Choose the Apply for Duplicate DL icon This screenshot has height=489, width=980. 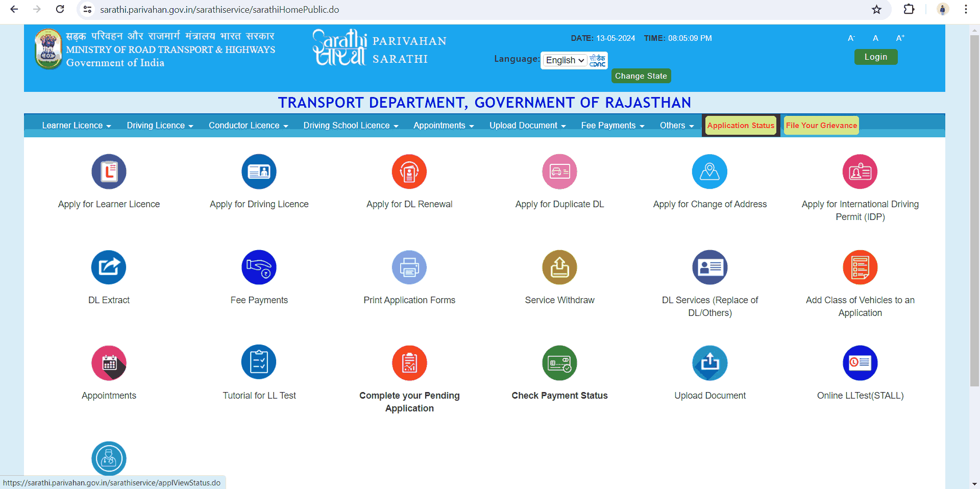pos(559,172)
